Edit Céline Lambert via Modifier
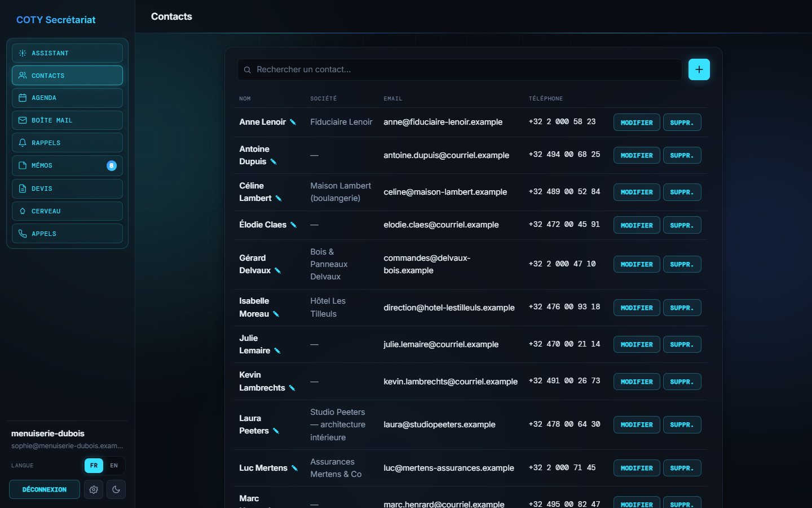 (x=637, y=192)
